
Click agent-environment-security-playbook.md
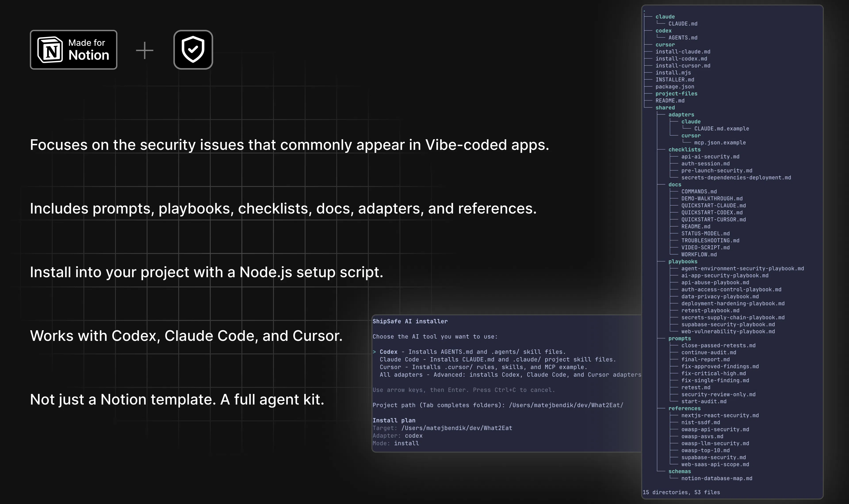[x=743, y=269]
